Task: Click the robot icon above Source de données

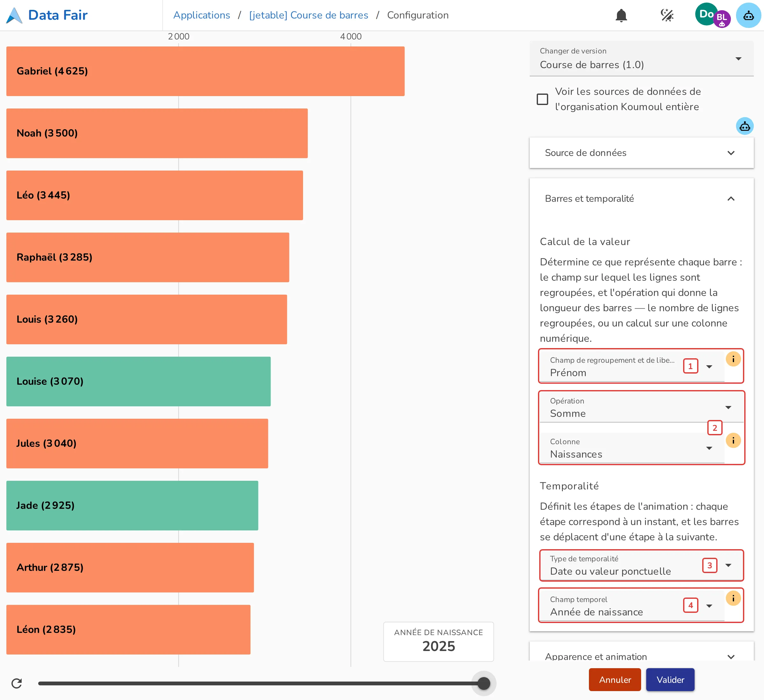Action: point(745,126)
